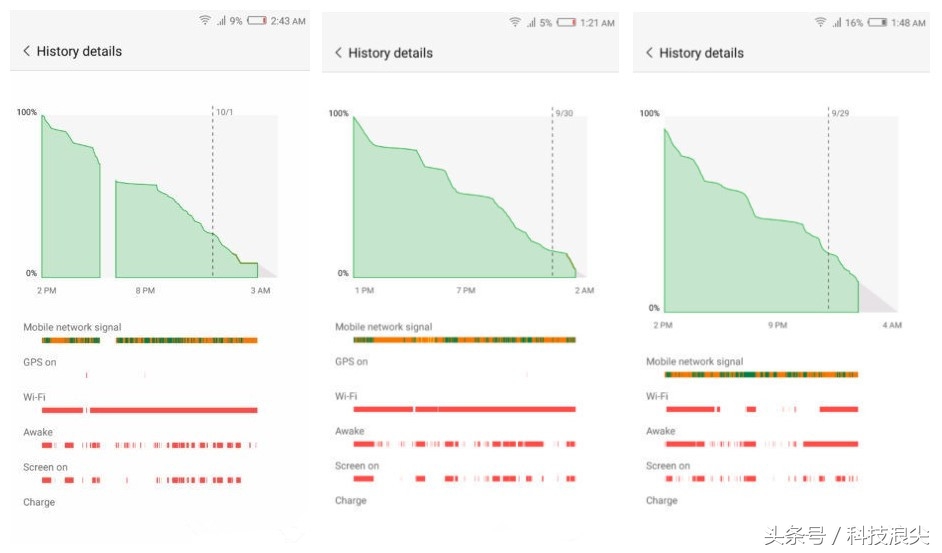The width and height of the screenshot is (942, 553).
Task: Click the 5% battery percentage text
Action: point(545,22)
